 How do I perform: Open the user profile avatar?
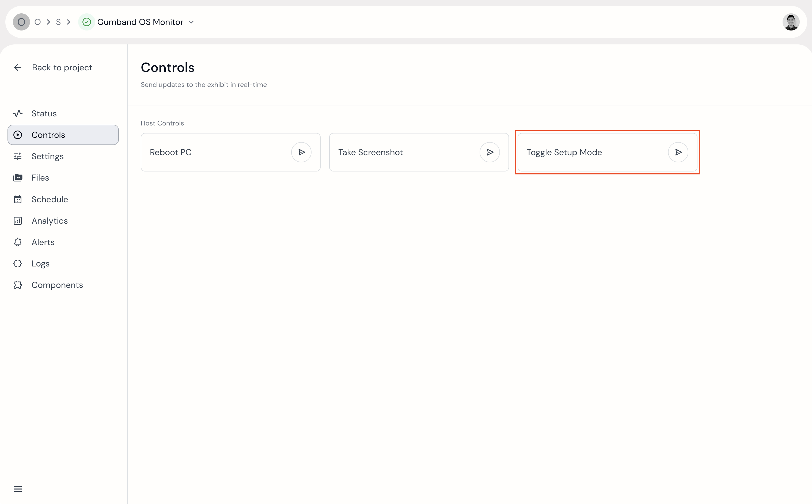pyautogui.click(x=791, y=22)
